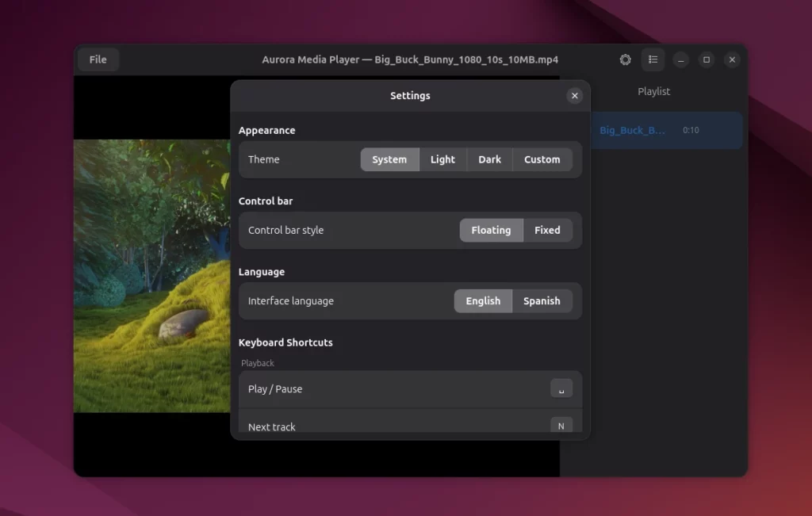812x516 pixels.
Task: Change interface language to Spanish
Action: coord(542,300)
